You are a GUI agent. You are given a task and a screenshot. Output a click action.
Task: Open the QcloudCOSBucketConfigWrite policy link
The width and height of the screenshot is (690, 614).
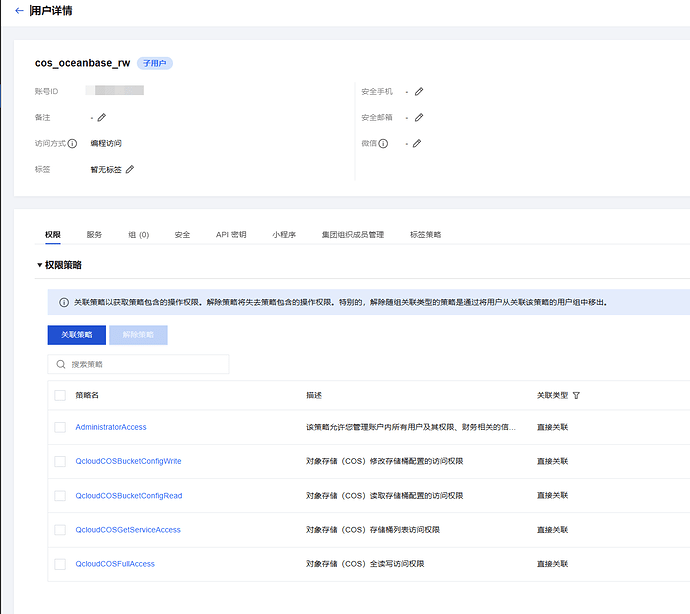(x=128, y=461)
